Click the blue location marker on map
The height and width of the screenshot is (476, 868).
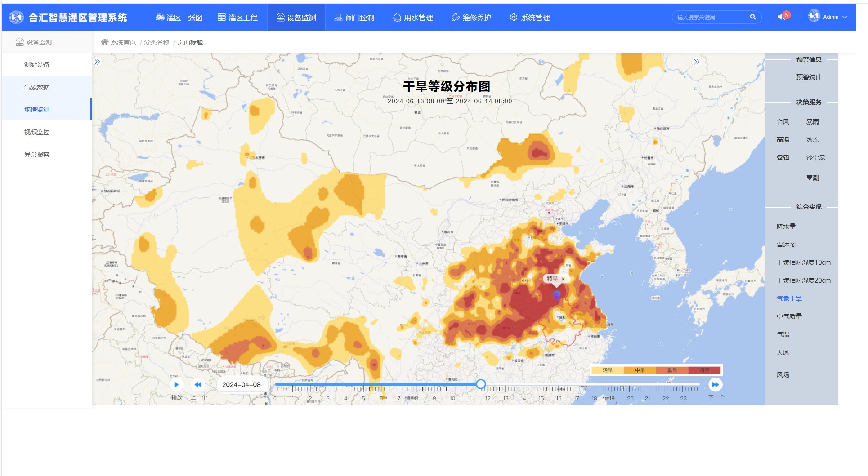pyautogui.click(x=557, y=295)
